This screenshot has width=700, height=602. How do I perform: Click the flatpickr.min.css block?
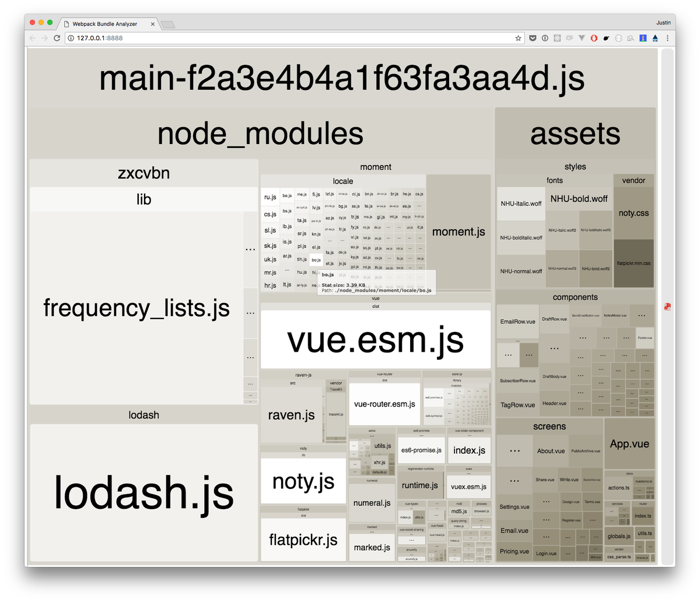point(633,263)
